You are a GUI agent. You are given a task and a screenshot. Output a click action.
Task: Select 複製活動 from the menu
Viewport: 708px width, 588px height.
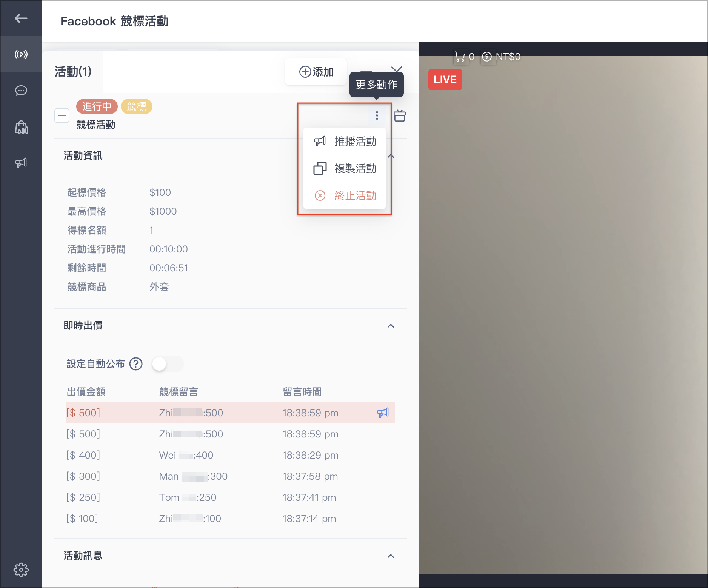click(345, 168)
